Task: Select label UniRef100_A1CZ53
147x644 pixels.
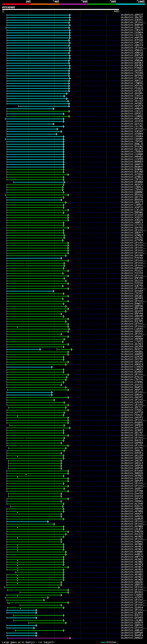Action: (x=132, y=149)
